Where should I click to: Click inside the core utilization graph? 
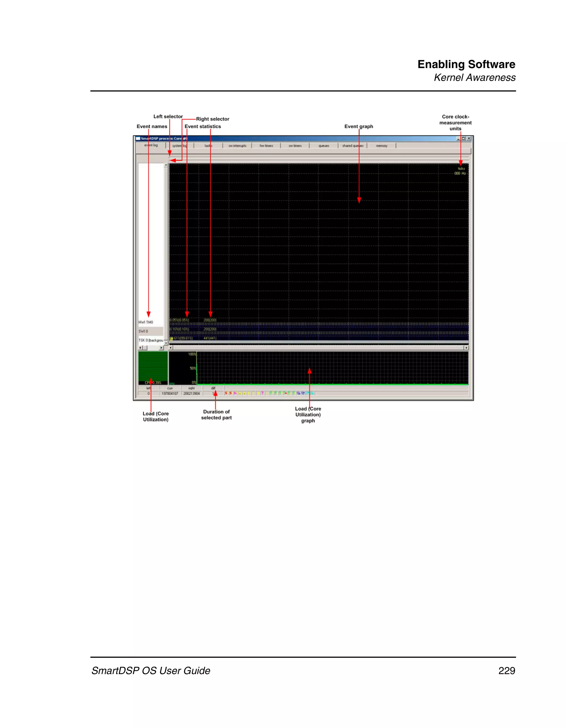(332, 368)
